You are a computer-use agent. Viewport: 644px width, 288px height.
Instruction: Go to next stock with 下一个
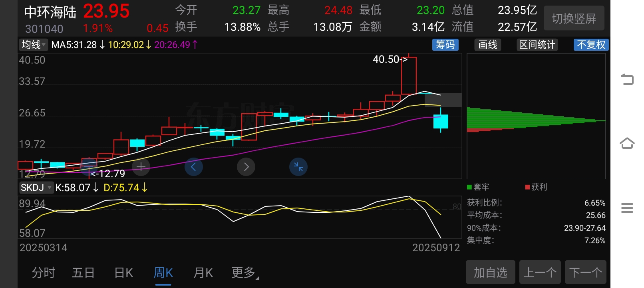pos(586,272)
